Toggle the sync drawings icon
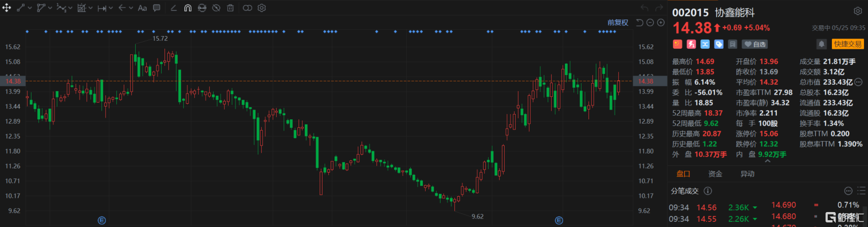This screenshot has width=868, height=227. click(x=202, y=8)
